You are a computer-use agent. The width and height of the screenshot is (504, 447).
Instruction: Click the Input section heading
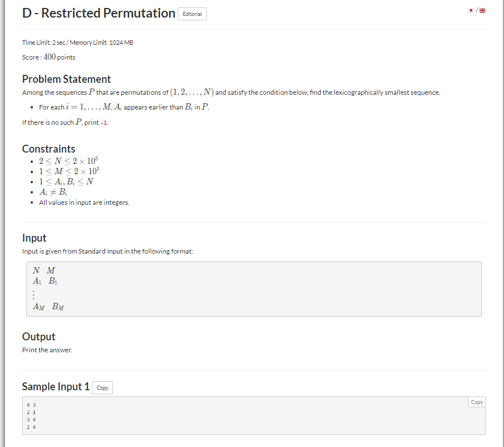click(33, 238)
